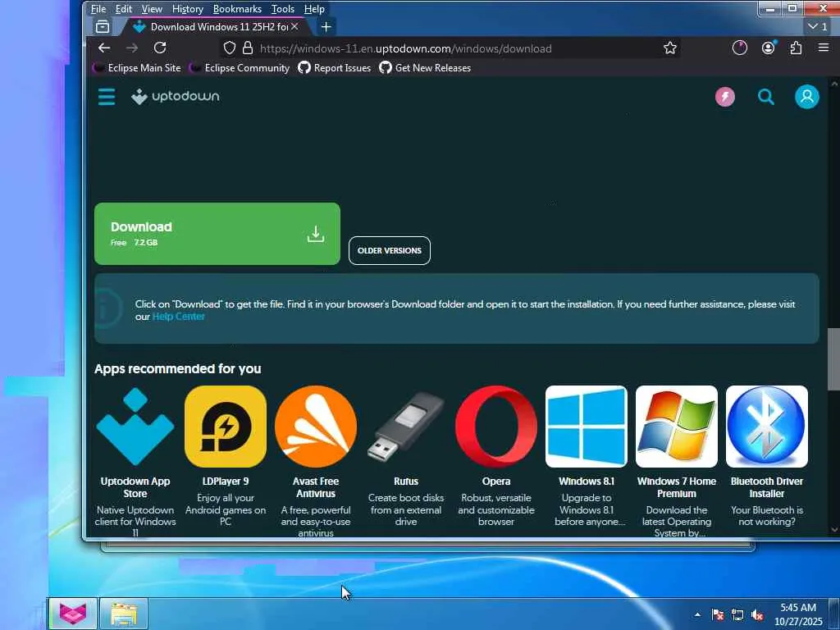Open the Rufus USB drive icon

tap(406, 427)
